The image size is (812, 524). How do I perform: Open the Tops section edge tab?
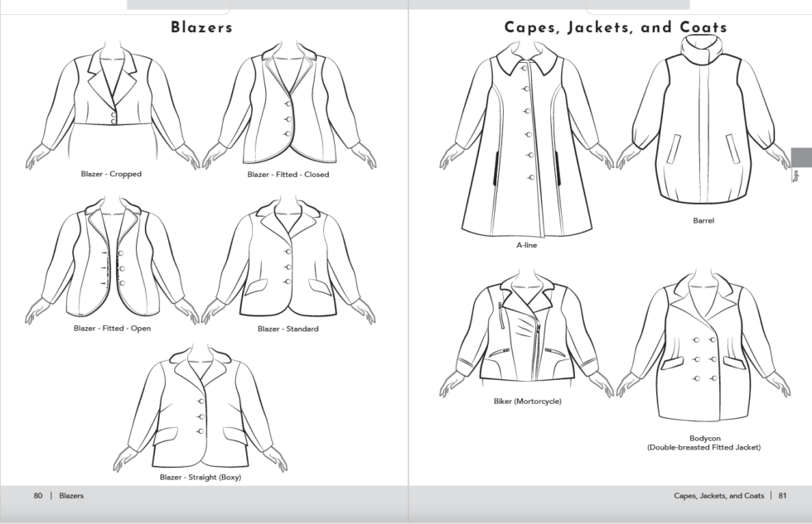pyautogui.click(x=800, y=161)
